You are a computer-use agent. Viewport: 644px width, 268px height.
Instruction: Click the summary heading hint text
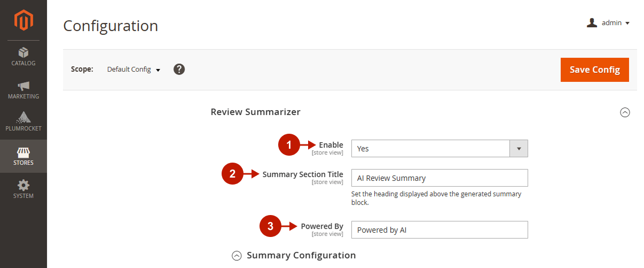436,198
